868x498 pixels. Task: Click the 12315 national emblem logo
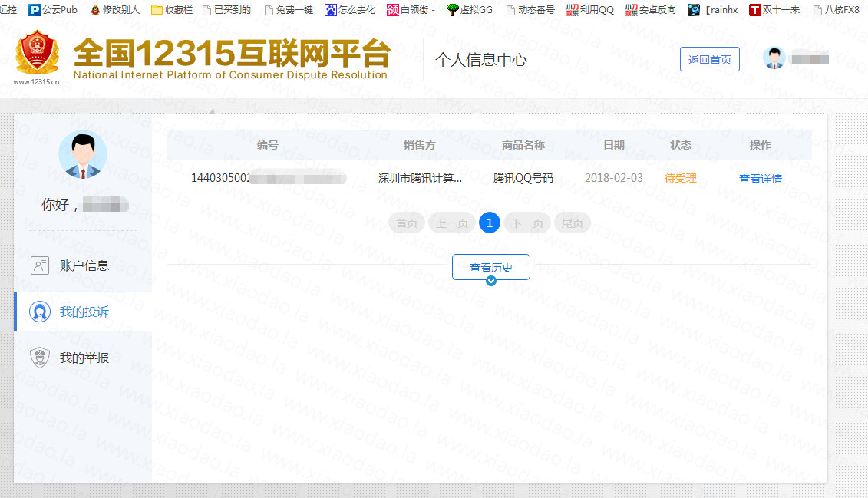37,52
